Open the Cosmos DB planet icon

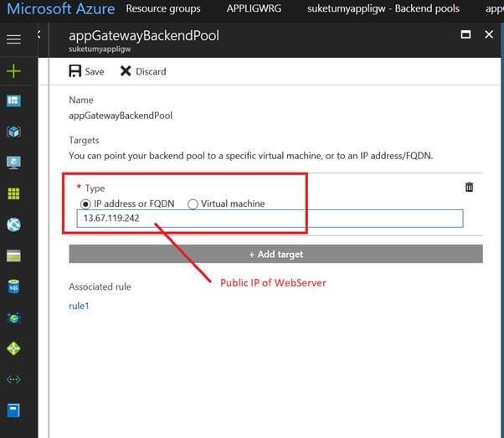click(13, 317)
